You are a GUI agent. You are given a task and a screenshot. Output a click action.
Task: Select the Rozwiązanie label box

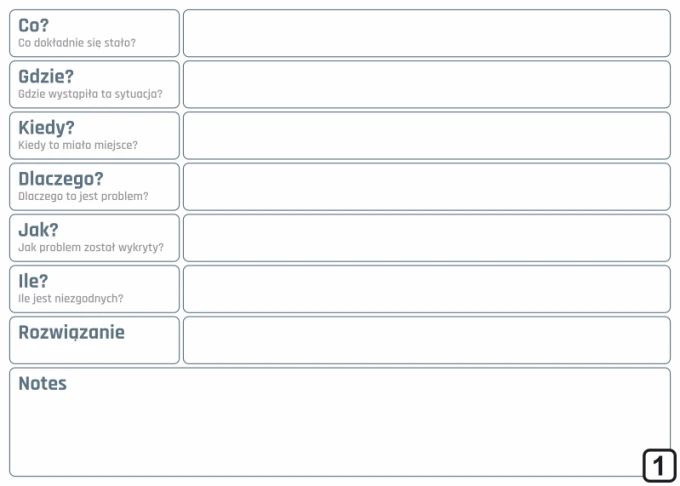94,340
